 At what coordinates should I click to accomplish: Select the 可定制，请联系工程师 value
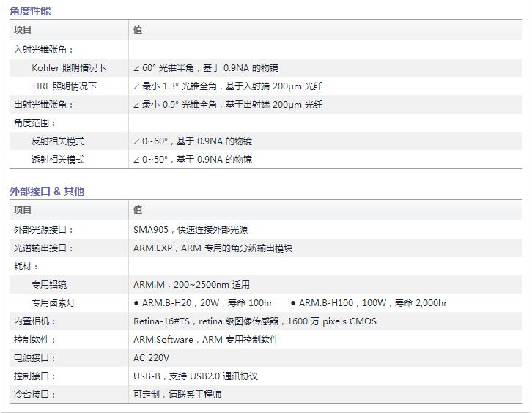pyautogui.click(x=177, y=395)
